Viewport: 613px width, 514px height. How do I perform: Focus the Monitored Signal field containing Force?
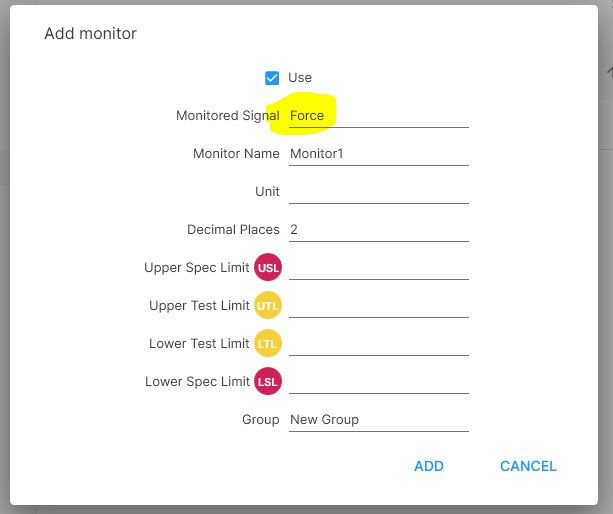click(x=378, y=116)
